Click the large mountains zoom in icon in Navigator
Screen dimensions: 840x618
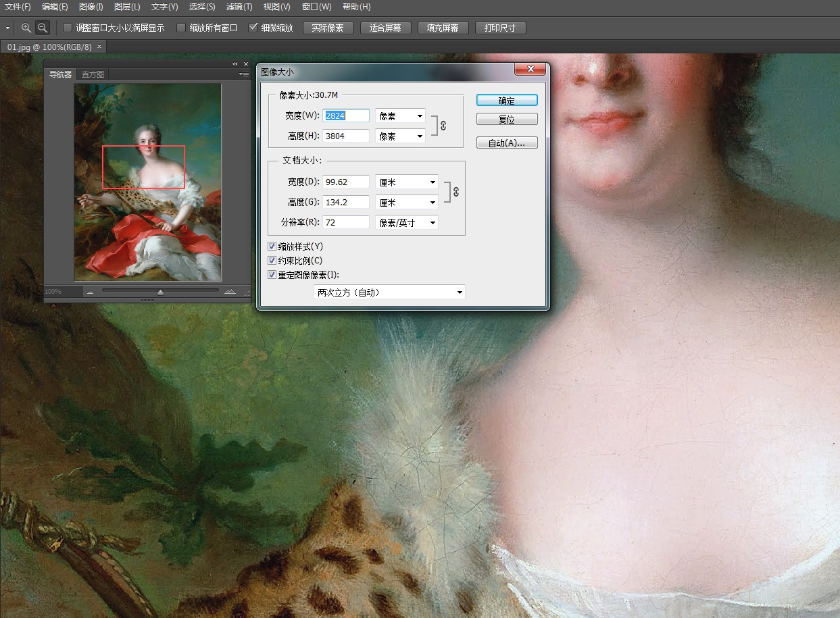pos(230,292)
